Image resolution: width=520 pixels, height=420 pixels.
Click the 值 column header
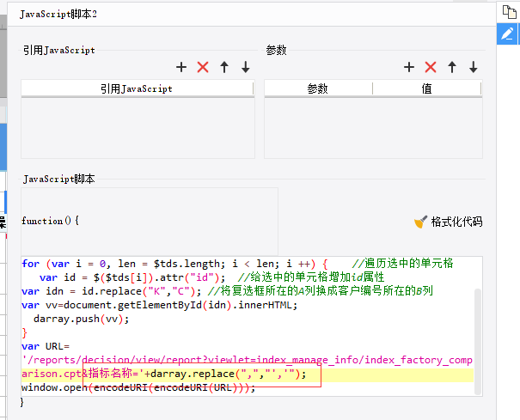pos(427,88)
